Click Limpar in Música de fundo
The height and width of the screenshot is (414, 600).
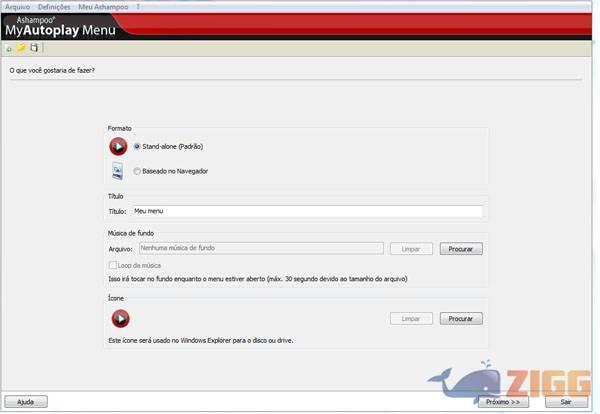click(x=411, y=249)
